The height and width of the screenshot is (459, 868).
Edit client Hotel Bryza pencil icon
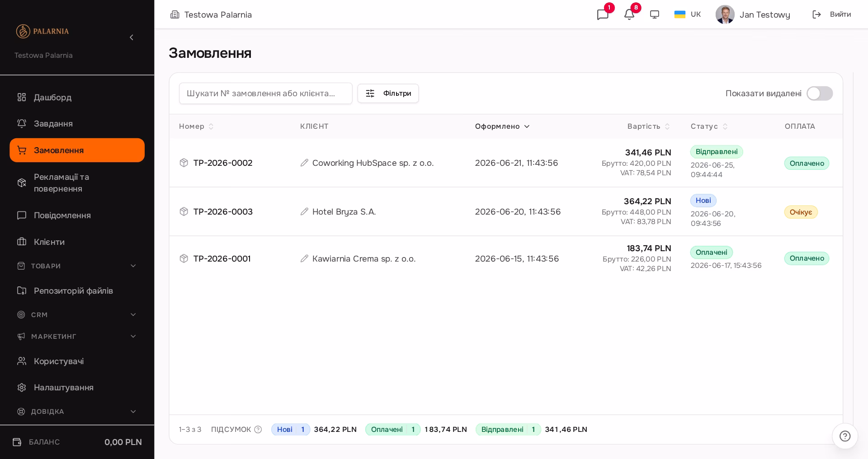[x=304, y=211]
